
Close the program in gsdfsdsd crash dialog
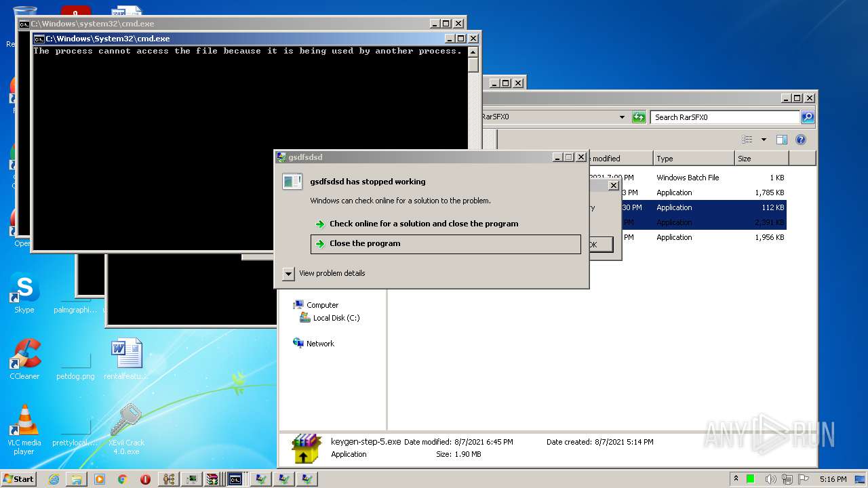click(x=446, y=244)
